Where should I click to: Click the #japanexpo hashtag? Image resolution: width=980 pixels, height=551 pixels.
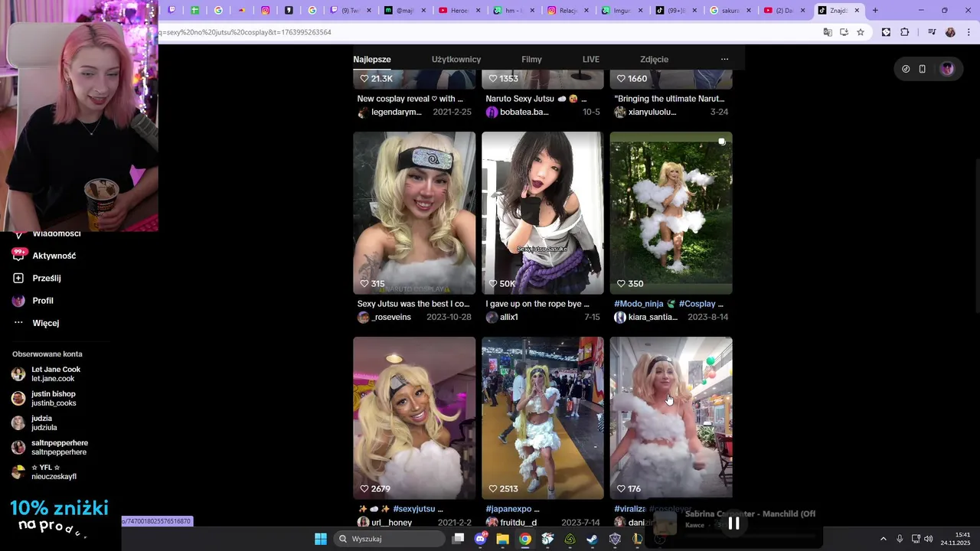[508, 509]
